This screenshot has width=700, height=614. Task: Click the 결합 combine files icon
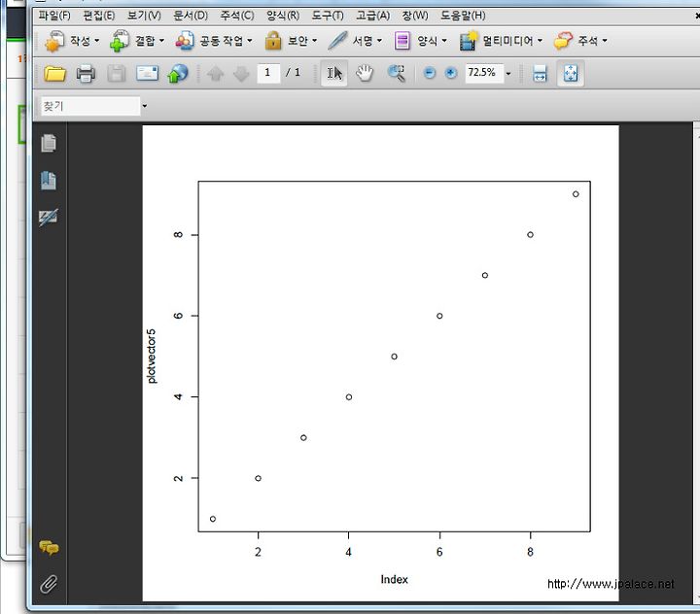[x=120, y=41]
